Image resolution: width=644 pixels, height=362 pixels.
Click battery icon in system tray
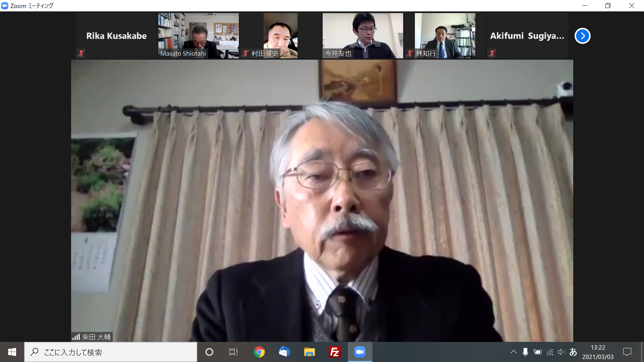coord(537,352)
